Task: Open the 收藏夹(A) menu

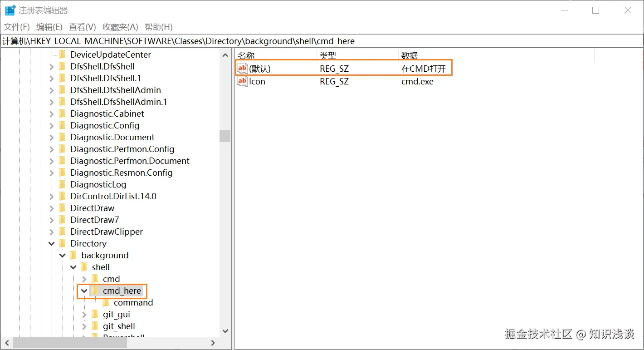Action: (120, 27)
